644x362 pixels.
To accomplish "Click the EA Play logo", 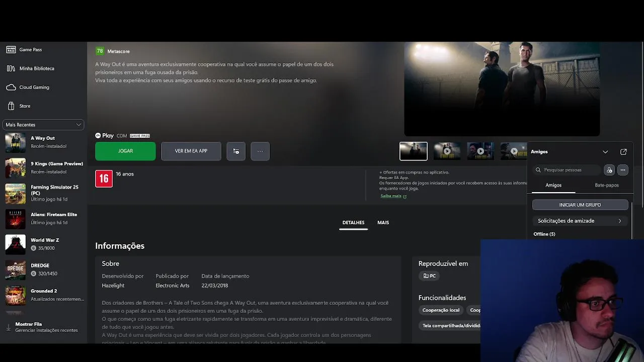I will click(x=104, y=136).
